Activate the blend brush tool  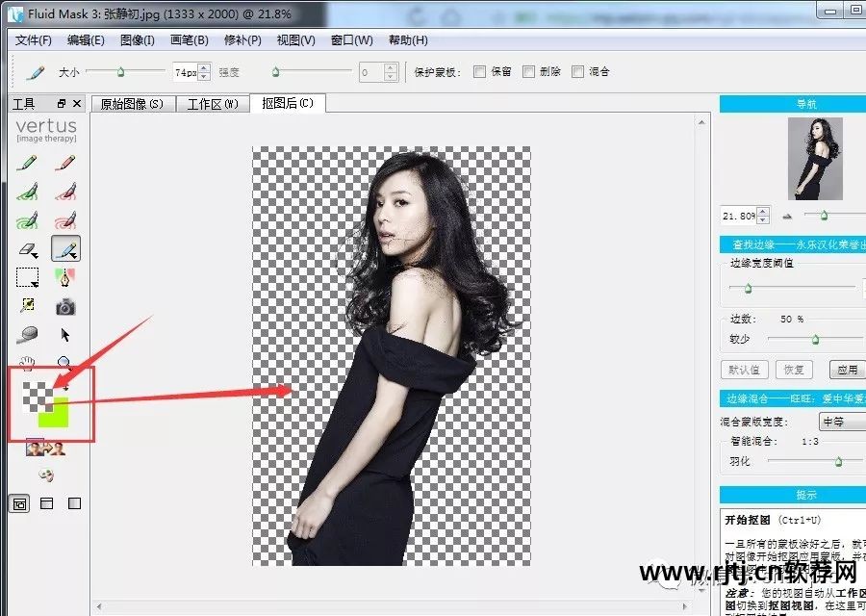click(x=65, y=248)
